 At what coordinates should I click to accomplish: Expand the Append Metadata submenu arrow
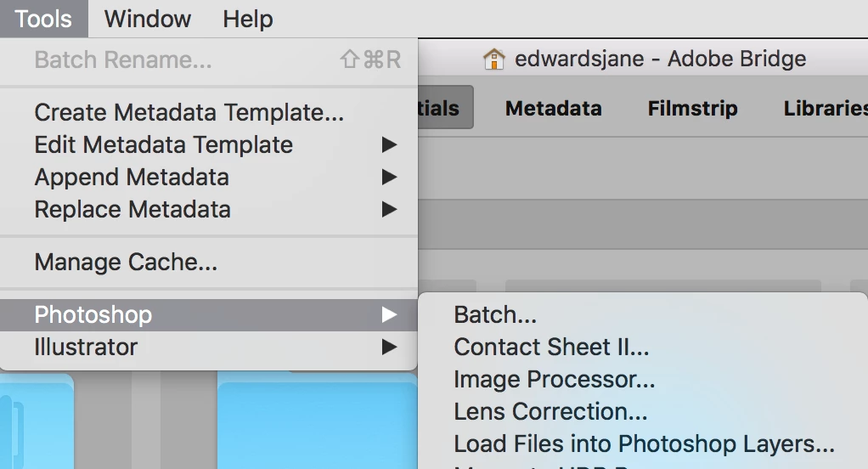pos(389,178)
